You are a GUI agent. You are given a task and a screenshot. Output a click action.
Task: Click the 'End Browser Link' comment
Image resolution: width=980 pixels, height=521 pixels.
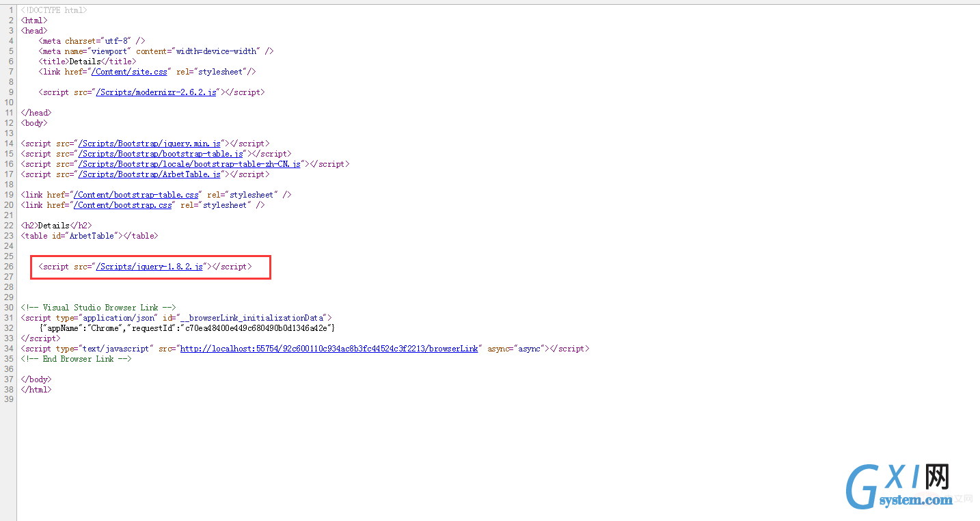click(76, 359)
